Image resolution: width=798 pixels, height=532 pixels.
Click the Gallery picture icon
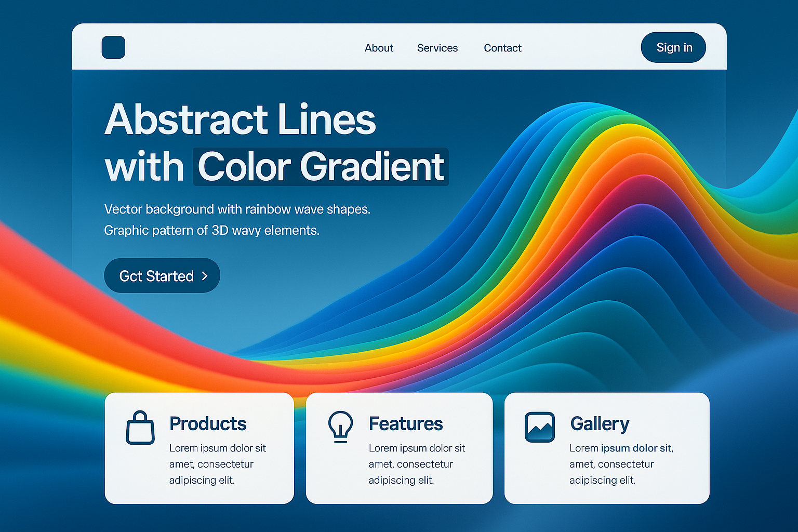[540, 427]
